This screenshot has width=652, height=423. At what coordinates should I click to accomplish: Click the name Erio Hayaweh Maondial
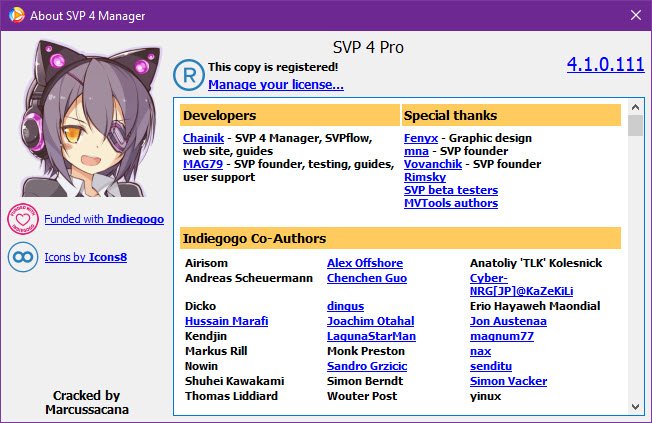coord(535,306)
